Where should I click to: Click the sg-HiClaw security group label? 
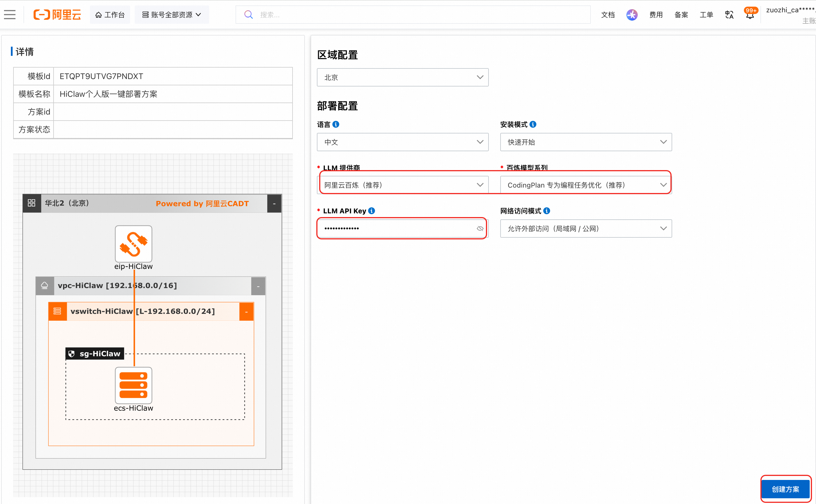click(x=95, y=353)
